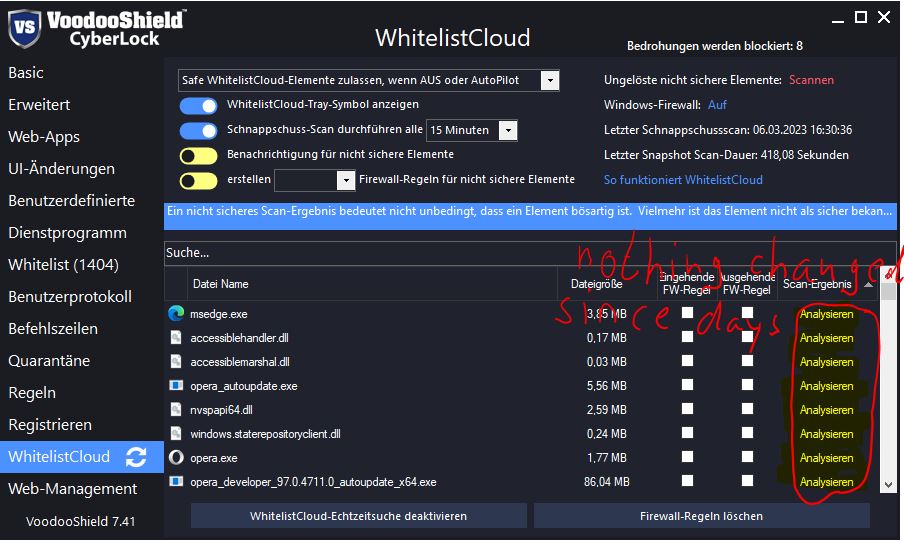Select the accessiblehandler.dll row
The height and width of the screenshot is (542, 904).
(x=522, y=338)
